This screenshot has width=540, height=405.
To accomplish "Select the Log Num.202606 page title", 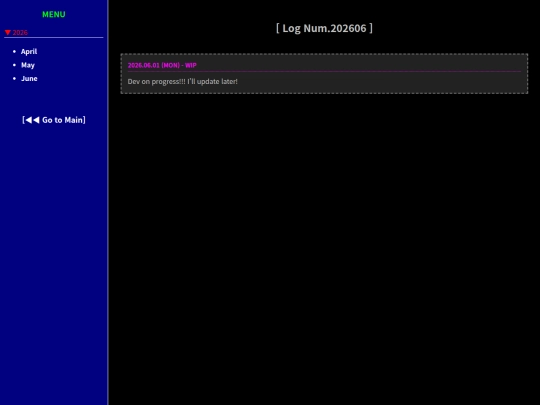I will coord(324,28).
